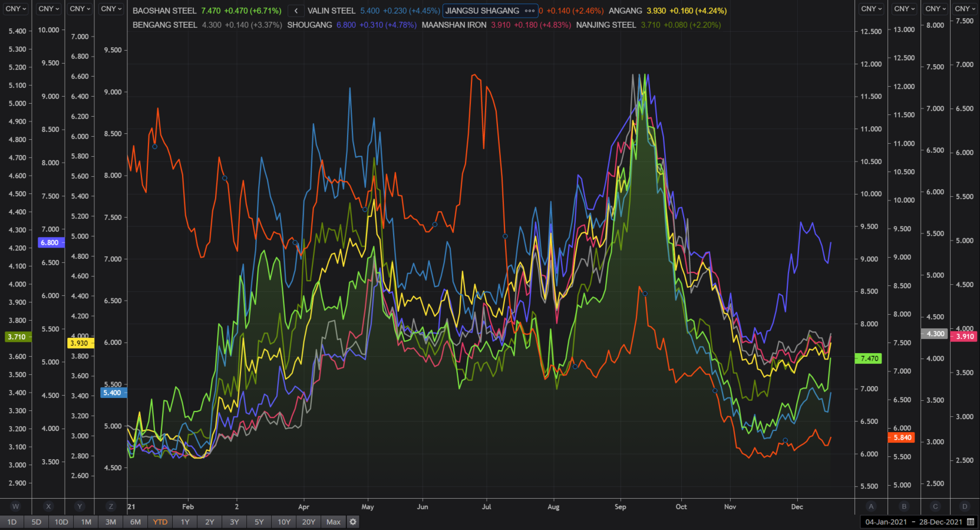The height and width of the screenshot is (530, 980).
Task: Switch the chart period to 6M
Action: click(x=136, y=522)
